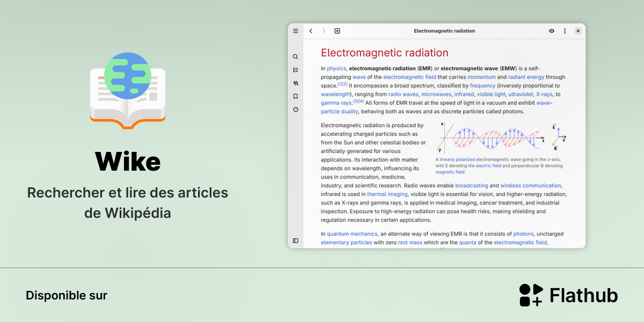Open the "X-rays" link
644x322 pixels.
545,94
